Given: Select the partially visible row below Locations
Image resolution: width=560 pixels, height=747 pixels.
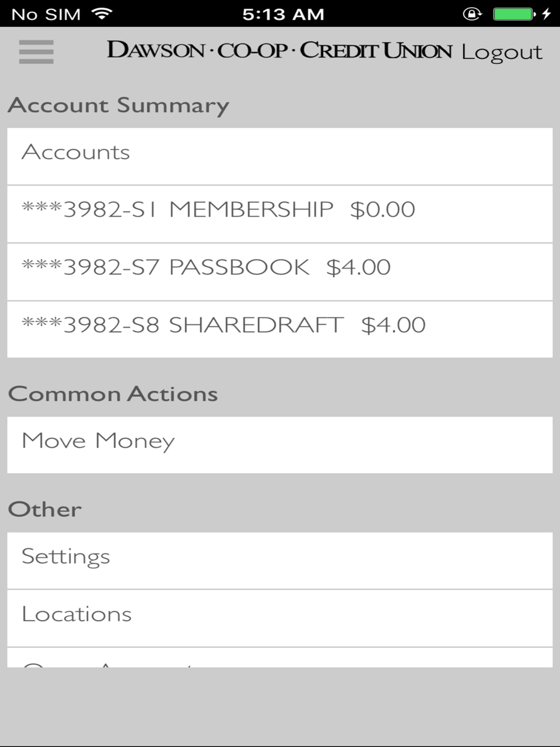Looking at the screenshot, I should [x=280, y=657].
